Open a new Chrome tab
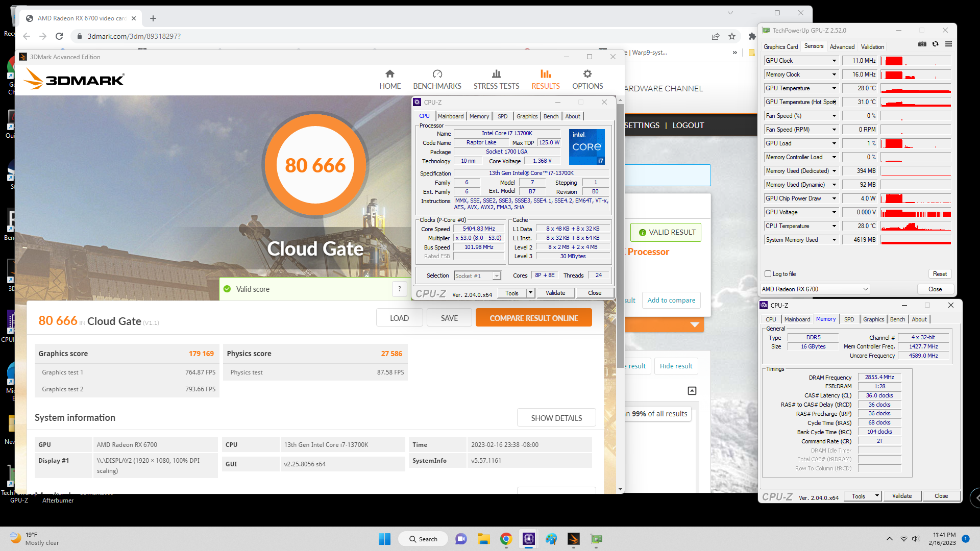The height and width of the screenshot is (551, 980). [153, 18]
